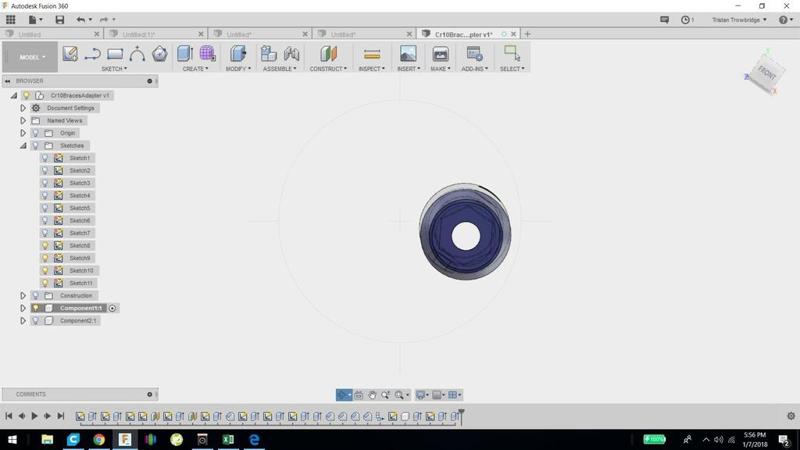Toggle visibility of Origin folder
Screen dimensions: 800x450
pos(35,133)
